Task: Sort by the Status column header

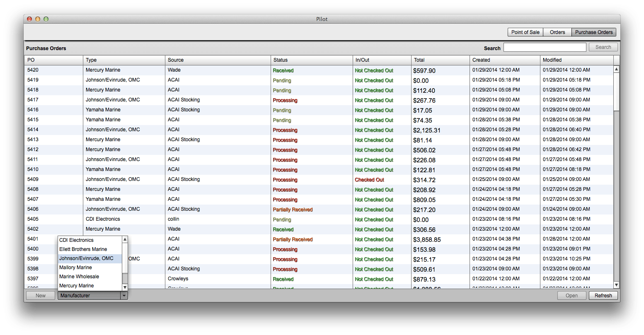Action: click(312, 60)
